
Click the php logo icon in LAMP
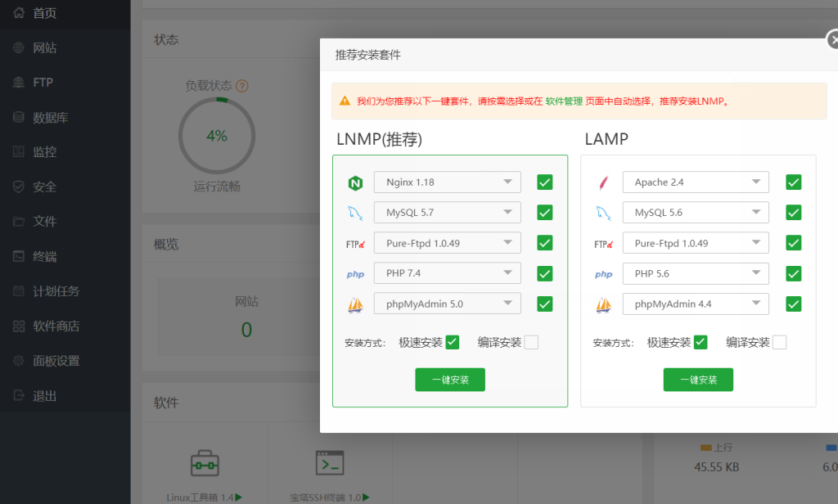(604, 275)
